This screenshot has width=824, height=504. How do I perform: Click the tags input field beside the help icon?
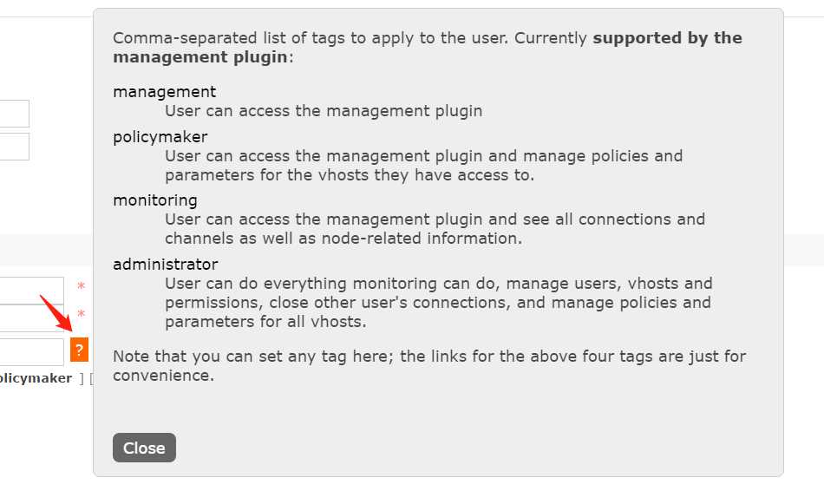[31, 351]
